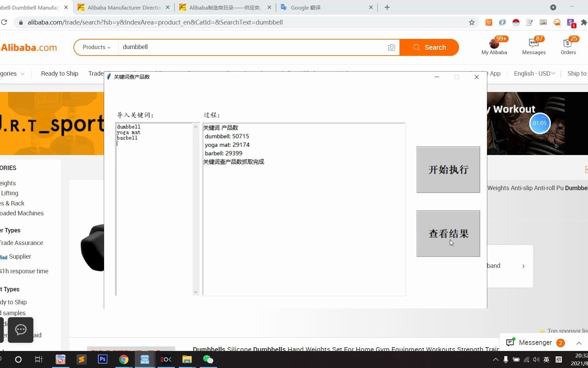Toggle the ≤1h response time filter
Screen dimensions: 588x368
click(24, 271)
